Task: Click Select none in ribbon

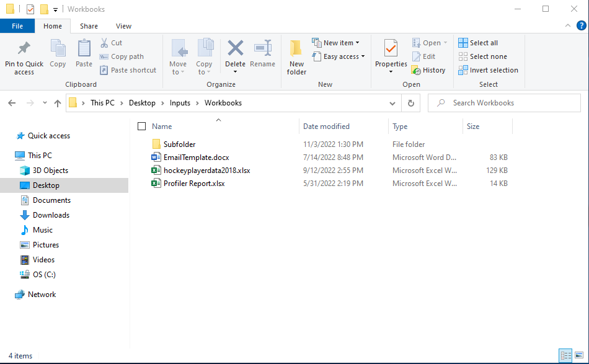Action: (483, 56)
